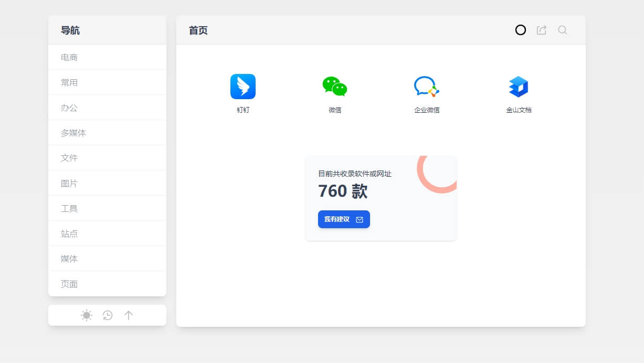This screenshot has width=644, height=363.
Task: Open the 微信 (WeChat) app icon
Action: (x=335, y=87)
